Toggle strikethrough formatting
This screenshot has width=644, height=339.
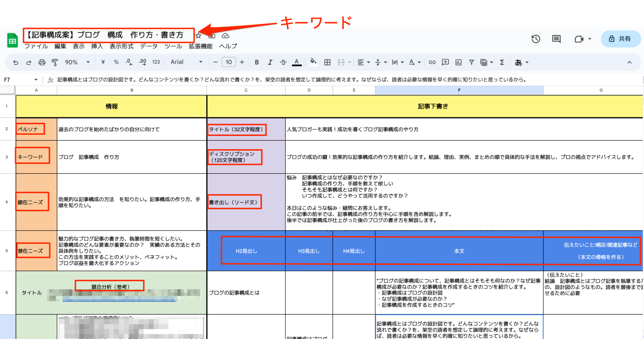pyautogui.click(x=283, y=62)
